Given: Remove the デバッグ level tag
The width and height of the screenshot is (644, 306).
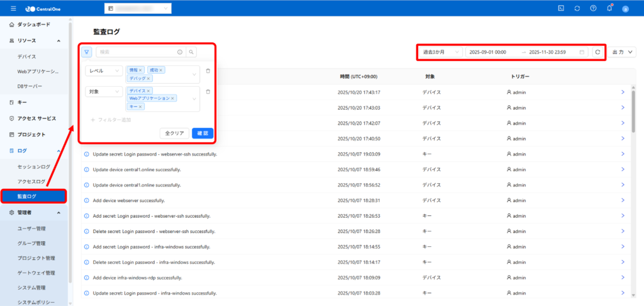Looking at the screenshot, I should (x=149, y=79).
